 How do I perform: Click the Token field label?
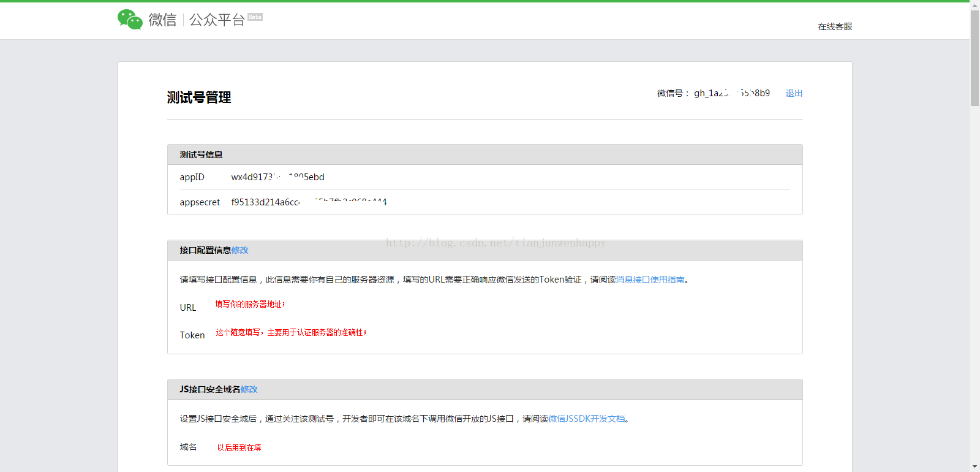(x=192, y=335)
